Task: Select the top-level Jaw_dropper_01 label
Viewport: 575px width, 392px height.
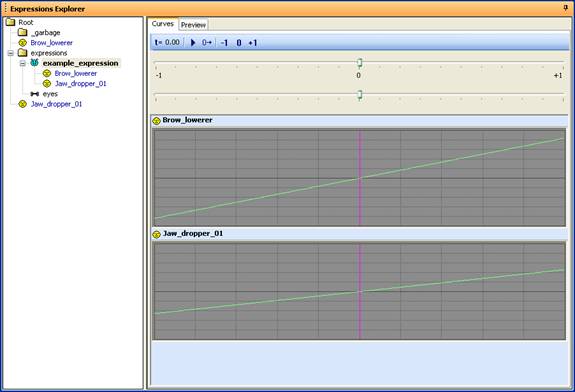Action: point(56,104)
